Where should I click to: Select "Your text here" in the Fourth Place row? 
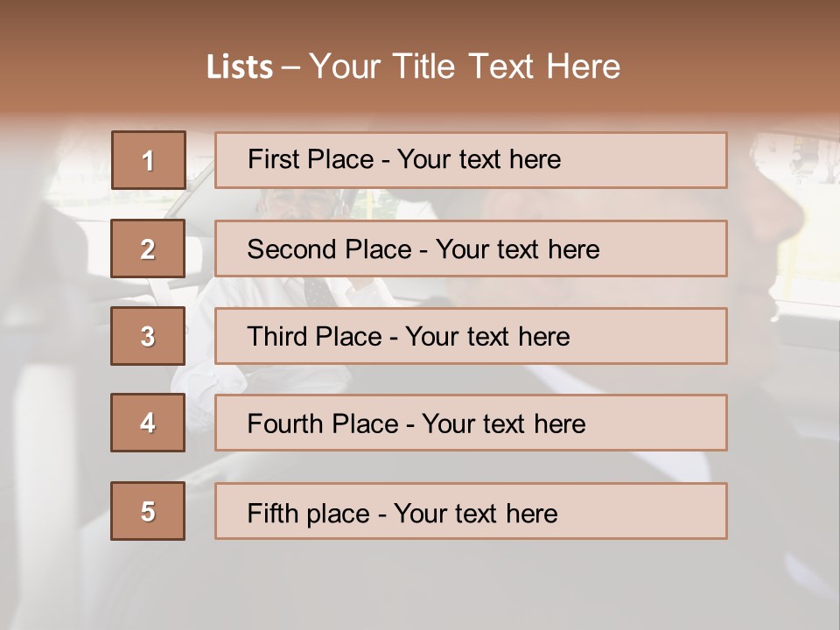point(503,424)
